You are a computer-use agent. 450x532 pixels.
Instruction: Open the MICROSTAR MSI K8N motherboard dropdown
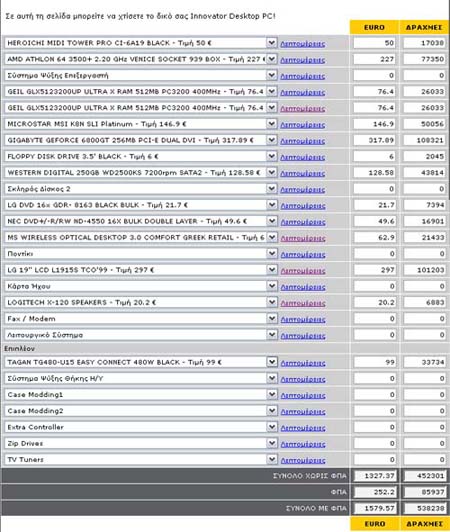coord(141,124)
